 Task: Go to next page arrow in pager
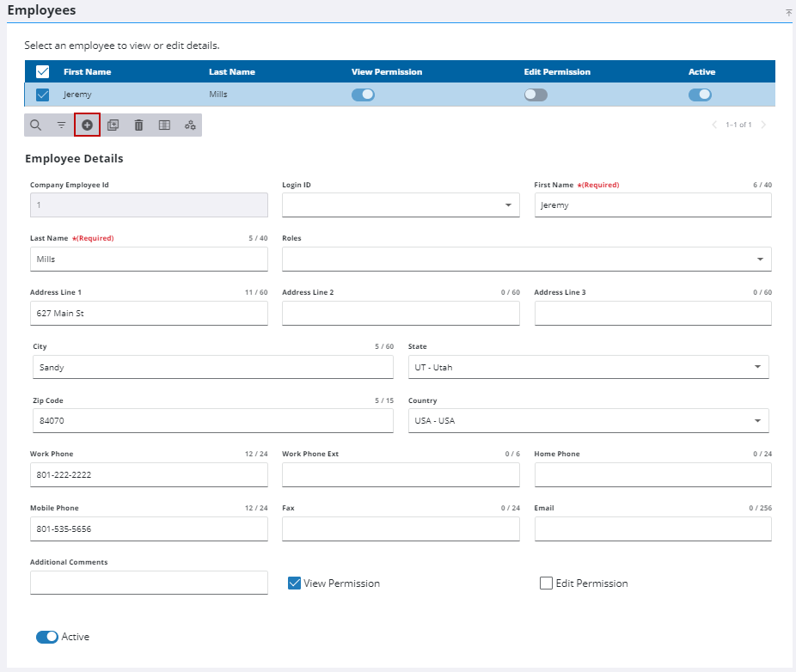763,125
